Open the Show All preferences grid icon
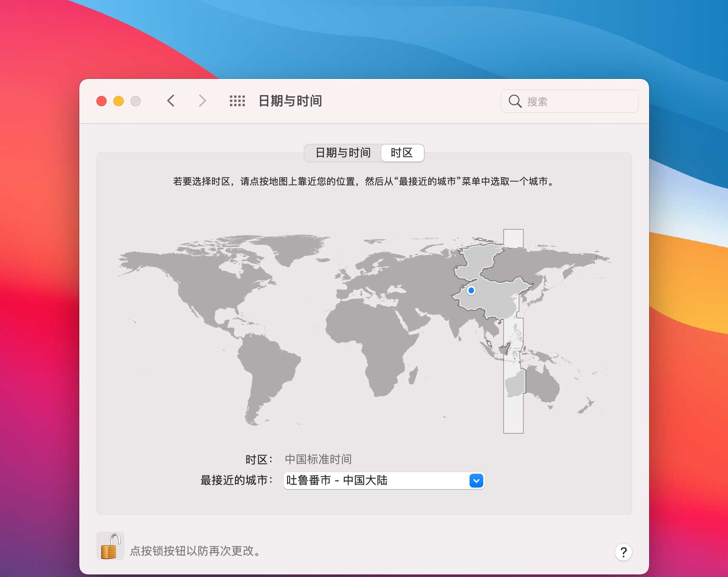The image size is (728, 577). 237,101
